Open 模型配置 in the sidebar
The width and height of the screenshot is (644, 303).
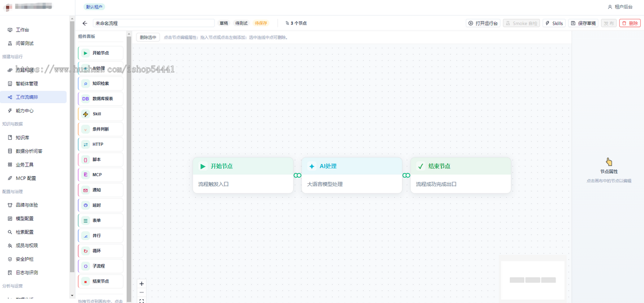(33, 219)
